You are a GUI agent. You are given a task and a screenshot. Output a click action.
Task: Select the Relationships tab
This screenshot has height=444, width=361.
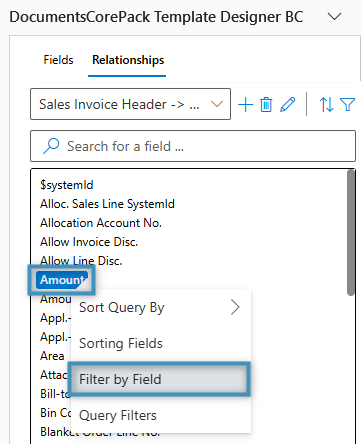128,60
